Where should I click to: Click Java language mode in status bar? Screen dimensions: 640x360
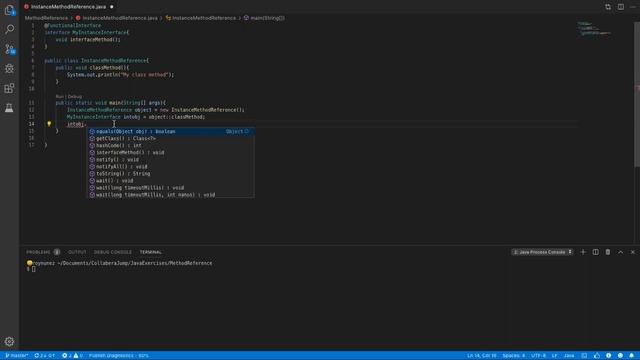pyautogui.click(x=569, y=356)
